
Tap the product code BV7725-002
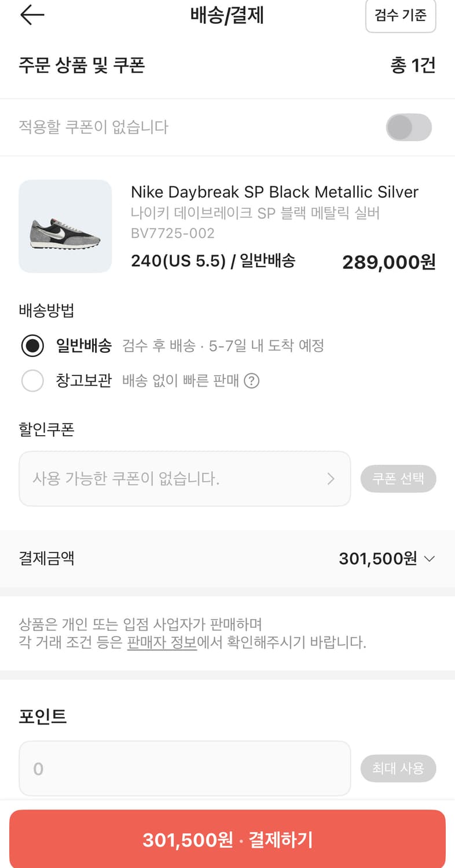click(173, 234)
